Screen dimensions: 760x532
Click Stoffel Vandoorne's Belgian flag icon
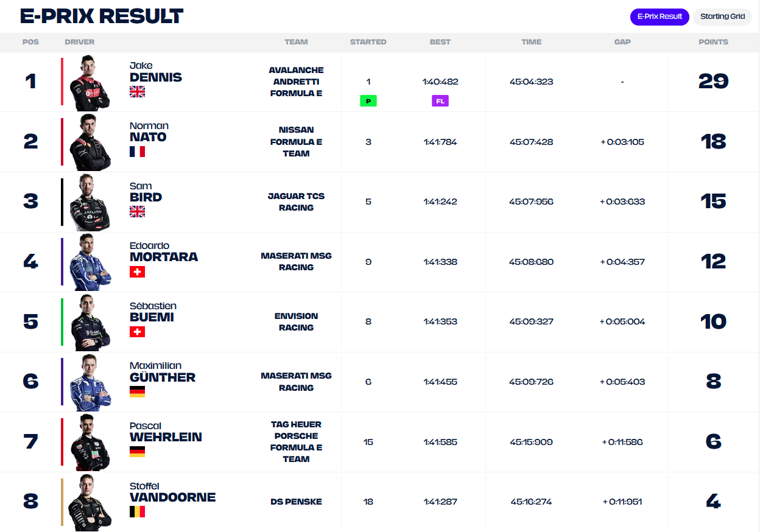point(138,511)
